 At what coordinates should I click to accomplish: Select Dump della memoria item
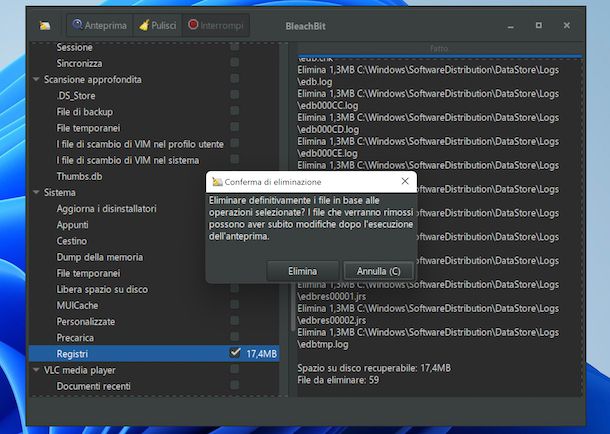[x=100, y=257]
